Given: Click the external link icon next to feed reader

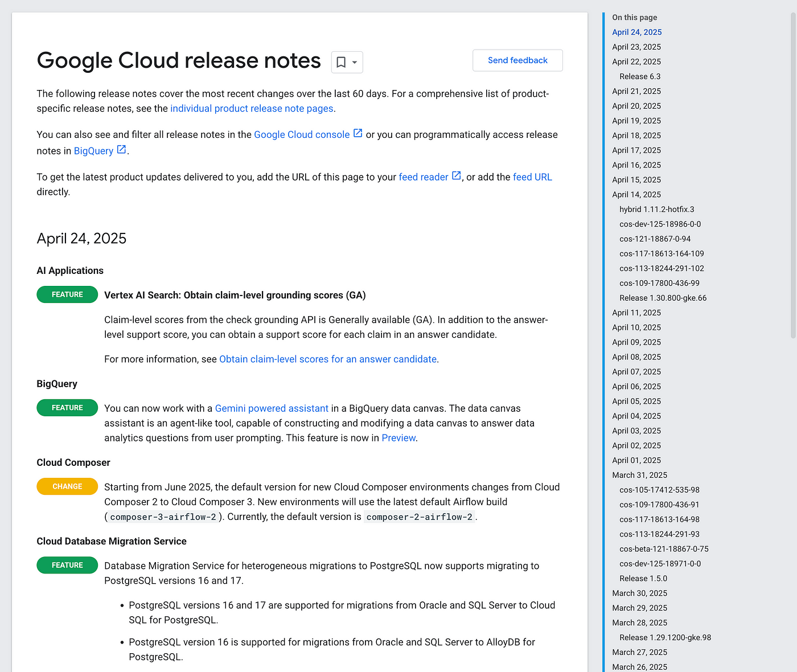Looking at the screenshot, I should click(456, 175).
